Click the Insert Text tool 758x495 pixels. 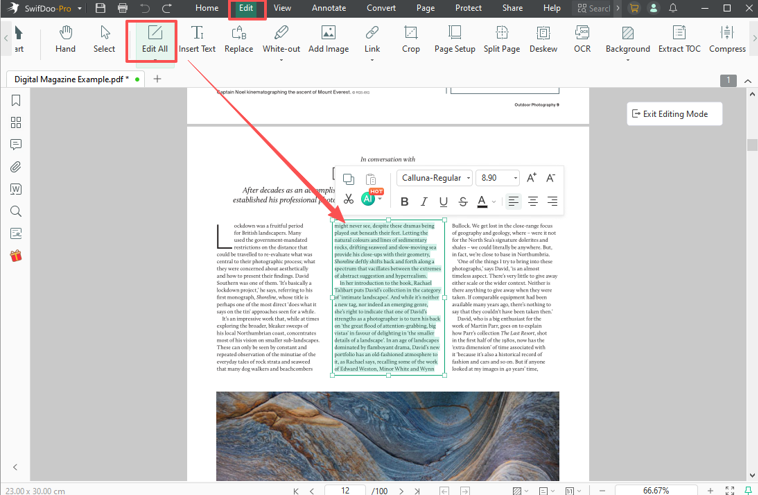pyautogui.click(x=197, y=40)
